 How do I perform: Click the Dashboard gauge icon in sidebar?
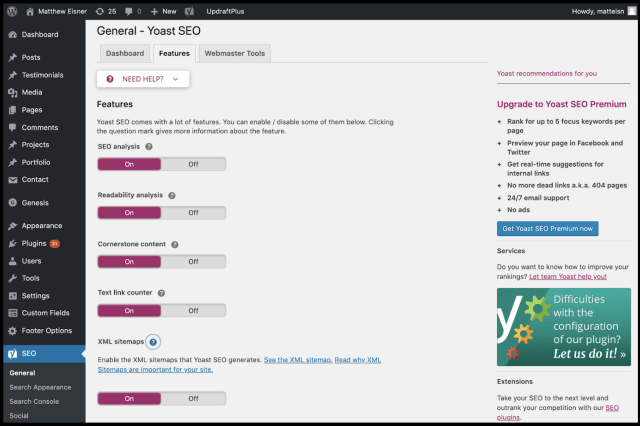(13, 35)
